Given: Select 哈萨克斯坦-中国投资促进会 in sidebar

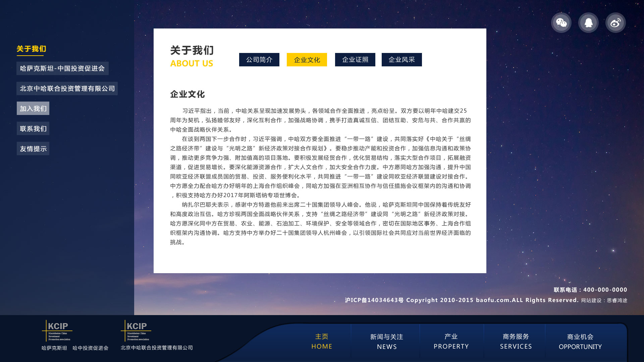Looking at the screenshot, I should pos(63,68).
